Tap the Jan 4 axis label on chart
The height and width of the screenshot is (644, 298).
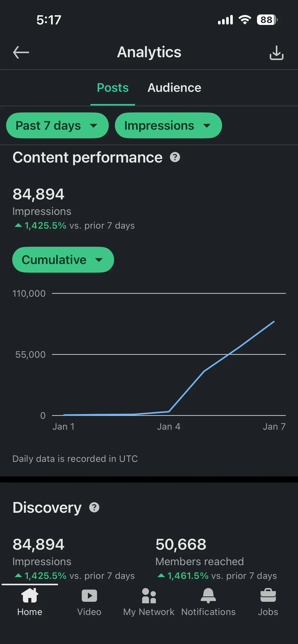pyautogui.click(x=169, y=427)
